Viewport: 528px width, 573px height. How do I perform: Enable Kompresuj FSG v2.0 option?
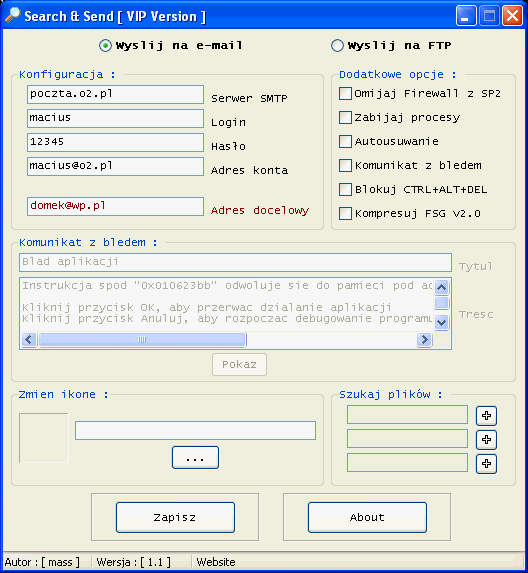click(x=345, y=213)
